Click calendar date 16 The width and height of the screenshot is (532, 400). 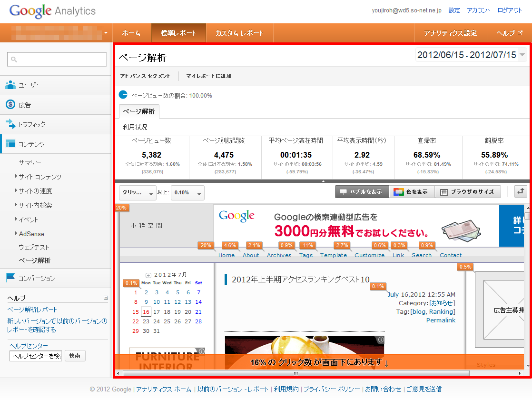click(146, 312)
